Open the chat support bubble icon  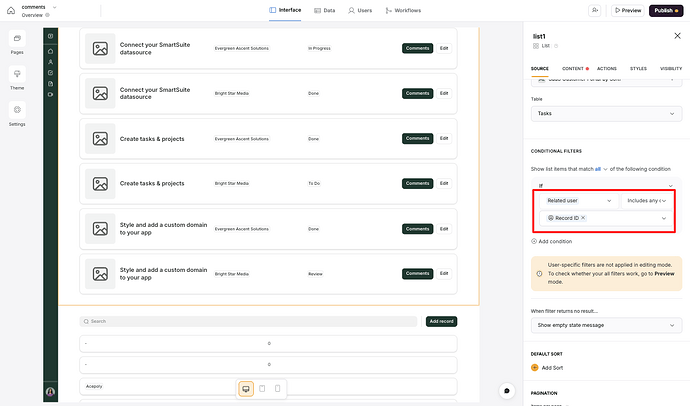508,391
